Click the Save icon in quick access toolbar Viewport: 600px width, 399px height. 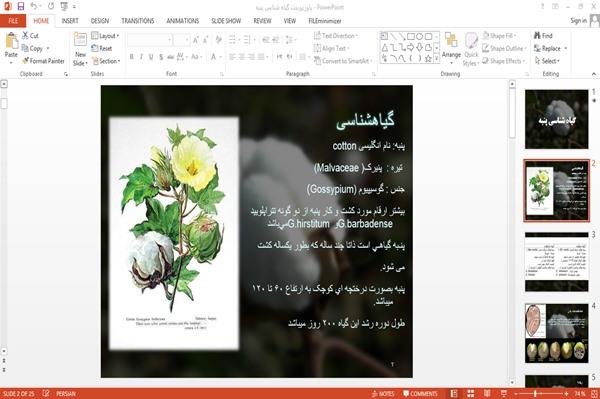pos(21,6)
